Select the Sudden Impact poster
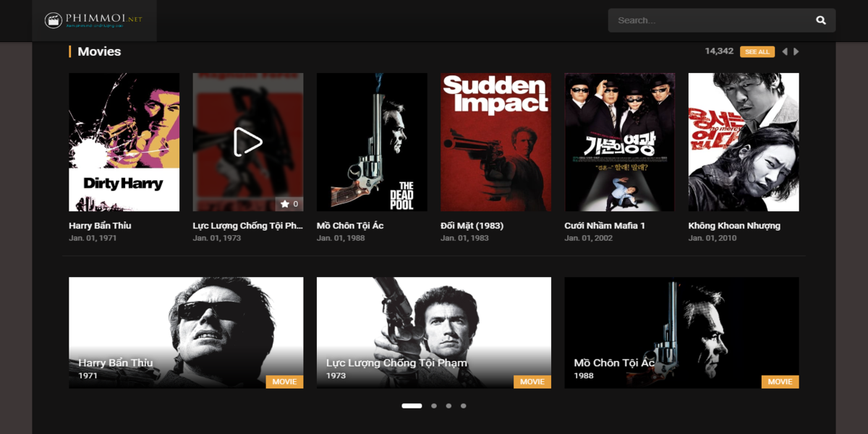The width and height of the screenshot is (868, 434). coord(495,142)
